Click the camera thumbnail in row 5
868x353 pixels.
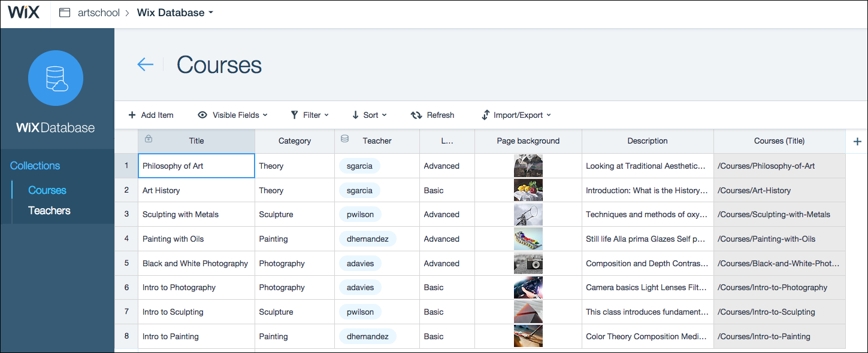528,263
